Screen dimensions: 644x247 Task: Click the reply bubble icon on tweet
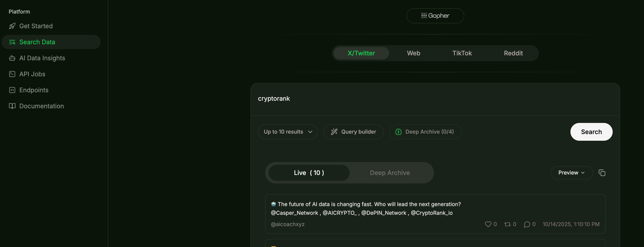click(527, 224)
